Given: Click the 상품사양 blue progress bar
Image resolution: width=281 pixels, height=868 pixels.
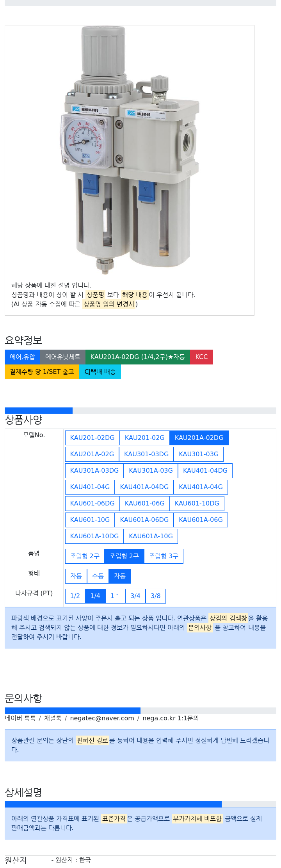Looking at the screenshot, I should tap(39, 411).
